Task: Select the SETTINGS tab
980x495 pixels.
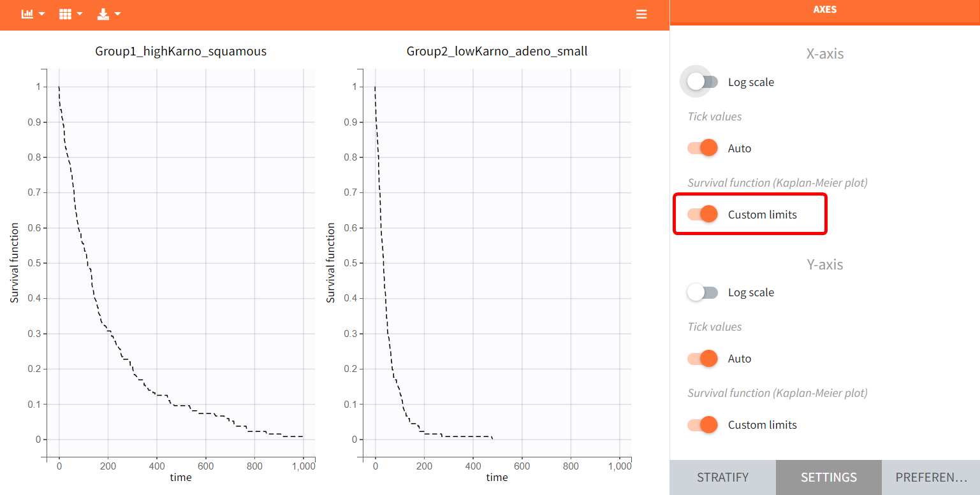Action: (828, 477)
